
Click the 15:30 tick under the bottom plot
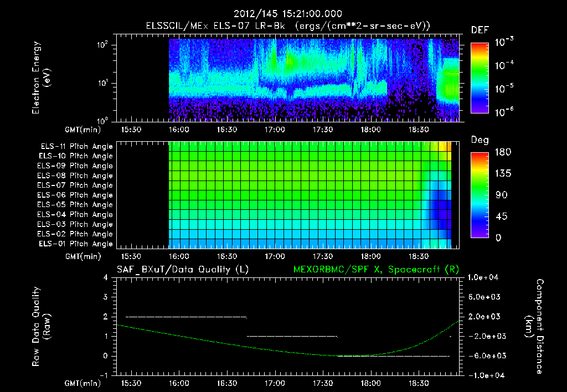131,383
